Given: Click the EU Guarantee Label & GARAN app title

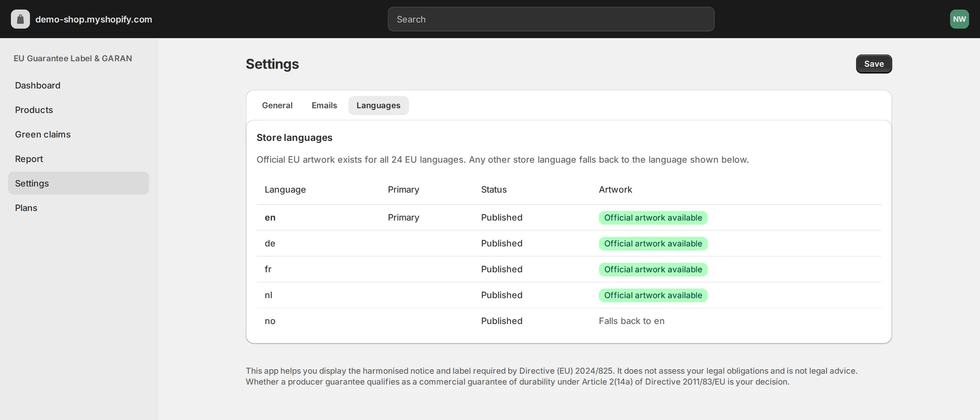Looking at the screenshot, I should pyautogui.click(x=73, y=58).
